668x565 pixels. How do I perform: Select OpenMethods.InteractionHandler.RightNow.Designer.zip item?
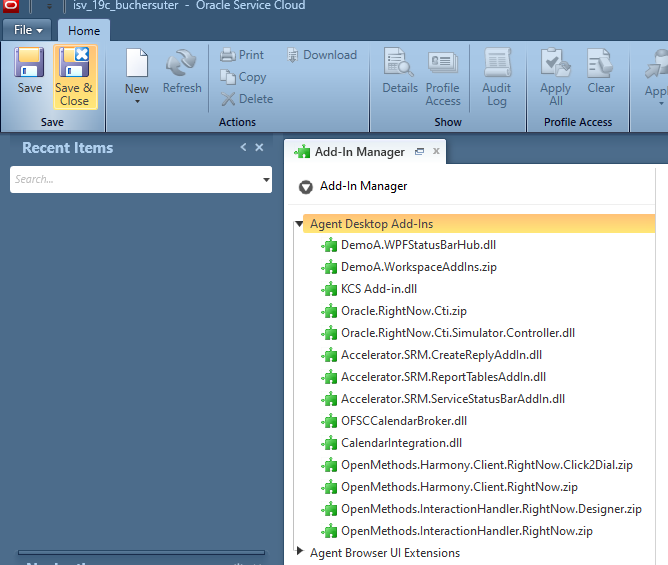tap(491, 509)
